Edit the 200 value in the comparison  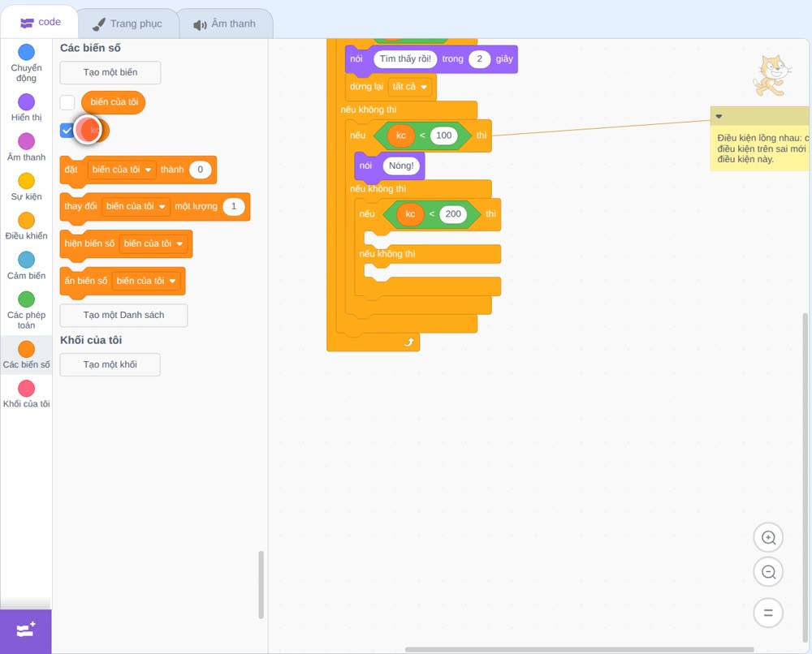pos(453,214)
